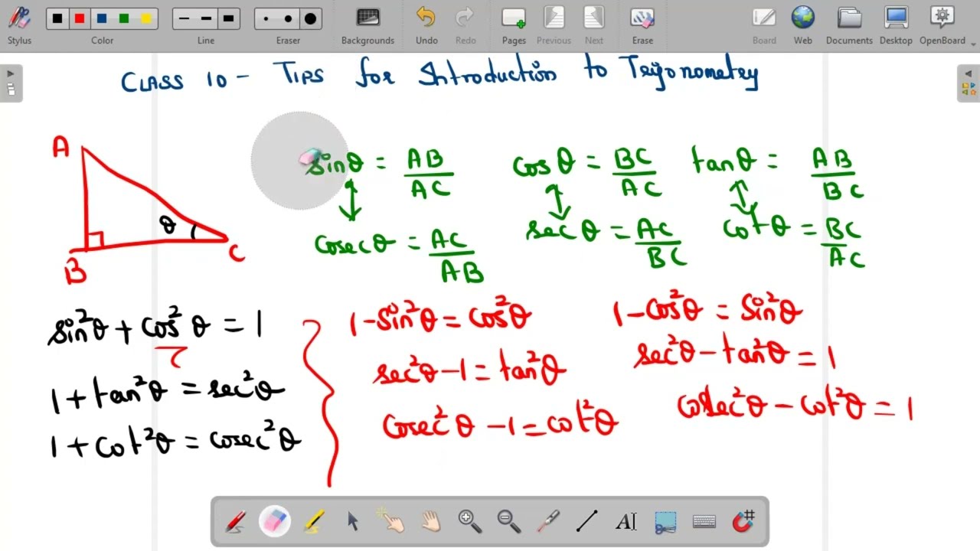Set the small eraser size
The image size is (980, 551).
(266, 18)
